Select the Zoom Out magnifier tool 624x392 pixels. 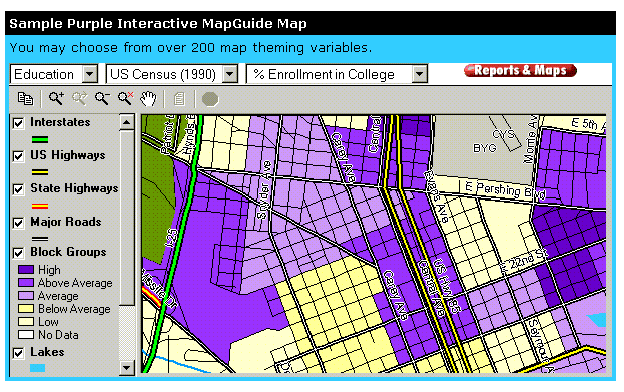(102, 98)
